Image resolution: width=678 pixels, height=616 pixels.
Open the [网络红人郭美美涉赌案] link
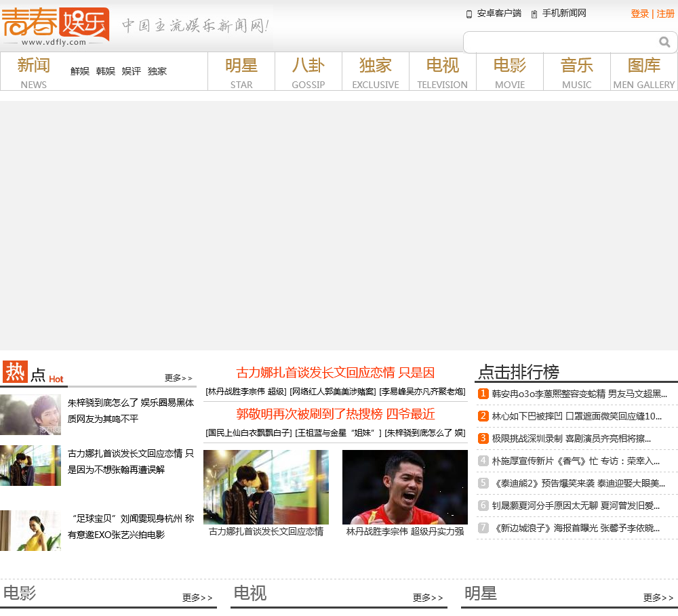332,392
